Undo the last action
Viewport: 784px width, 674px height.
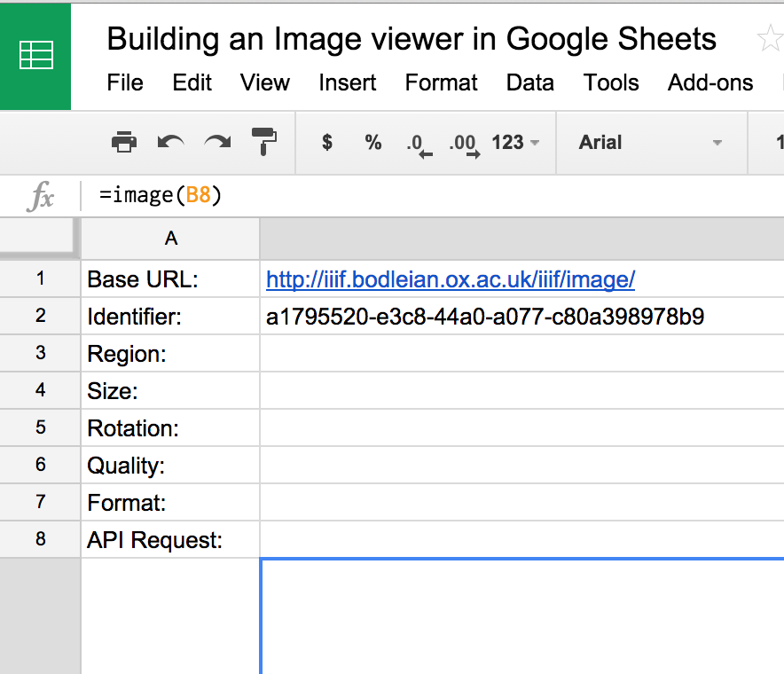tap(170, 142)
